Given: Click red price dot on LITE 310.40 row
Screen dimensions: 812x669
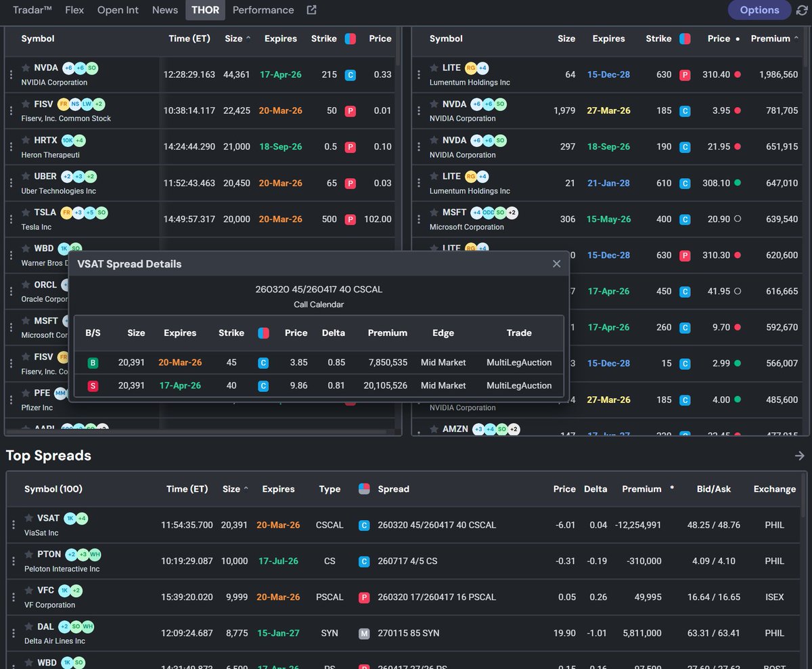Looking at the screenshot, I should click(x=738, y=74).
